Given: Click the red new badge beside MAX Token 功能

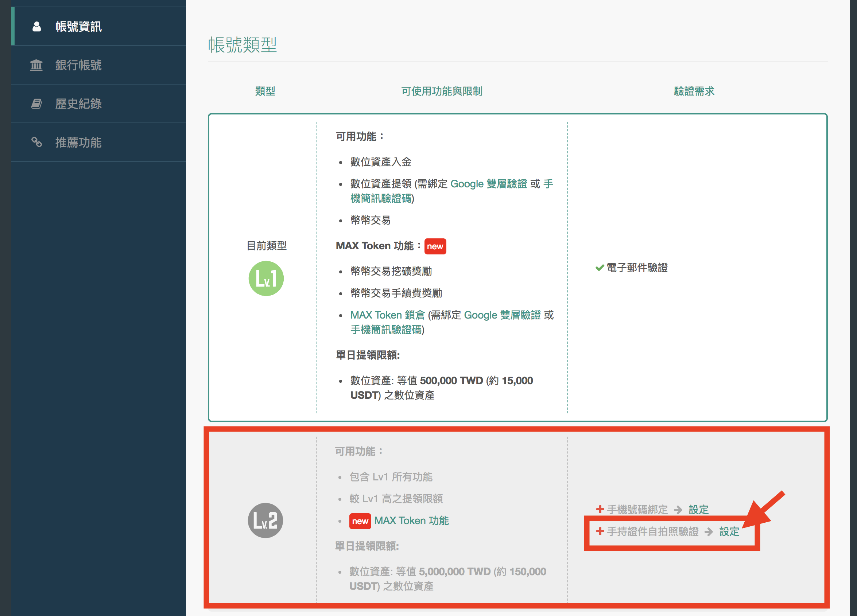Looking at the screenshot, I should pos(435,246).
